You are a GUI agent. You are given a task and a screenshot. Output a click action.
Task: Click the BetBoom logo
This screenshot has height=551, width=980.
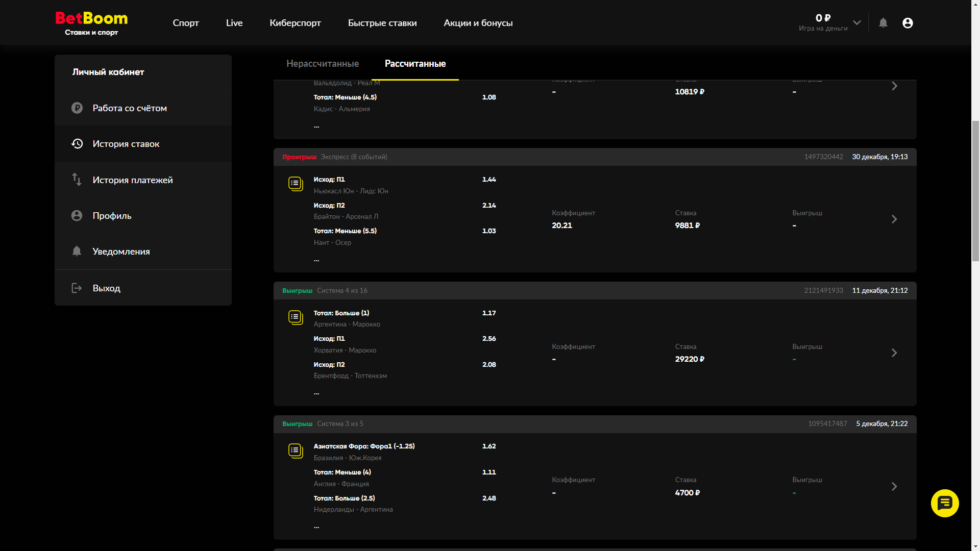[x=91, y=23]
